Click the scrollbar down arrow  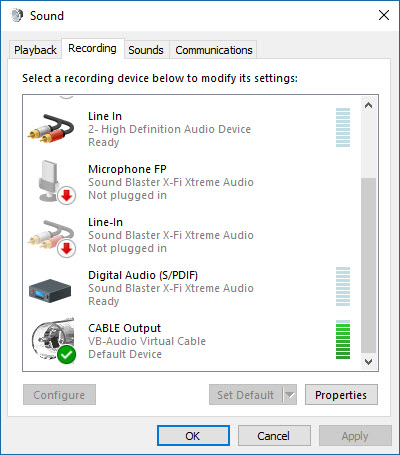click(x=368, y=362)
